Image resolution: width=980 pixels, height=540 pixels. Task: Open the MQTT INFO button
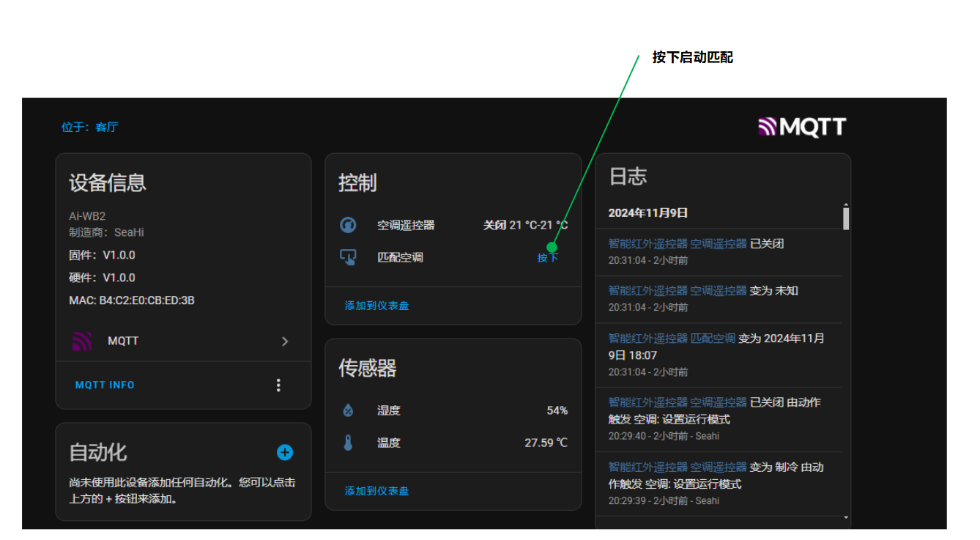coord(105,385)
